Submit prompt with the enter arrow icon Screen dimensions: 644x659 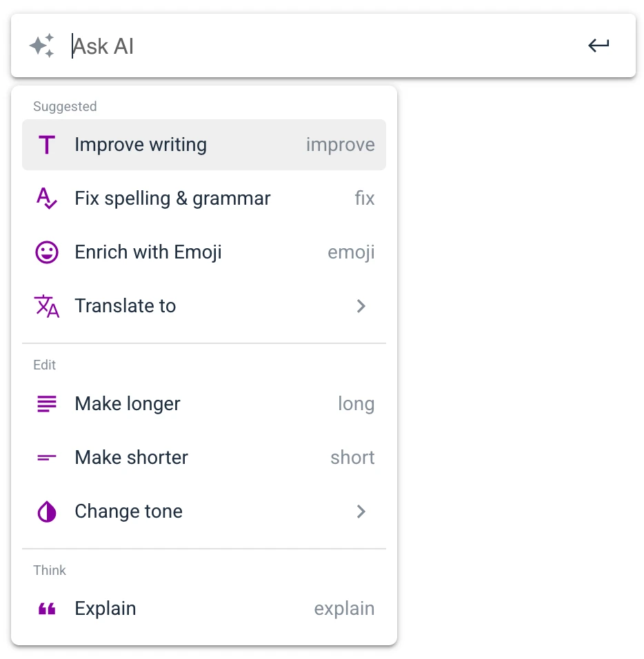[x=598, y=45]
